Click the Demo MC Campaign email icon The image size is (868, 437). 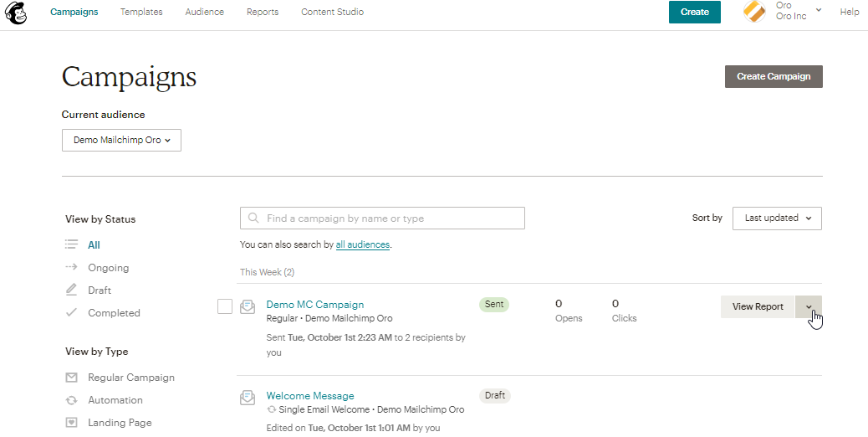(248, 307)
